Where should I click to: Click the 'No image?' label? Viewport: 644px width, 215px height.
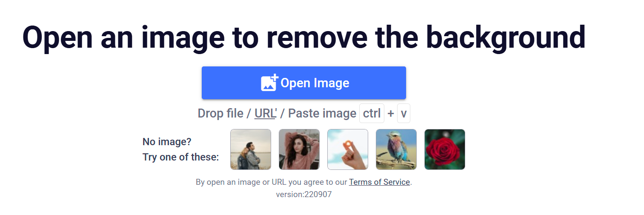[x=167, y=142]
